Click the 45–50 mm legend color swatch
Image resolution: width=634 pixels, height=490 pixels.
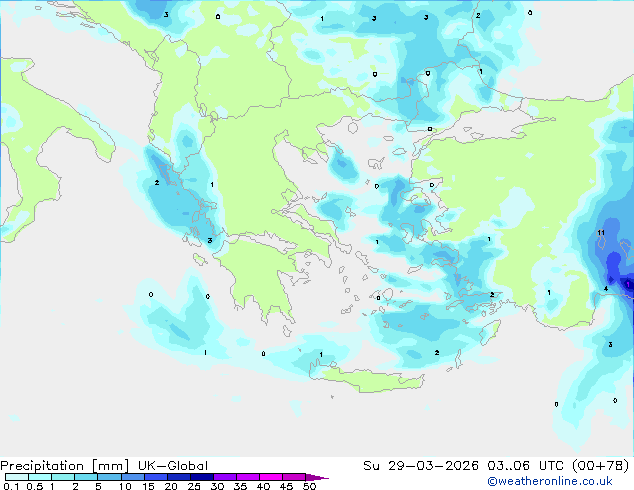click(x=294, y=477)
